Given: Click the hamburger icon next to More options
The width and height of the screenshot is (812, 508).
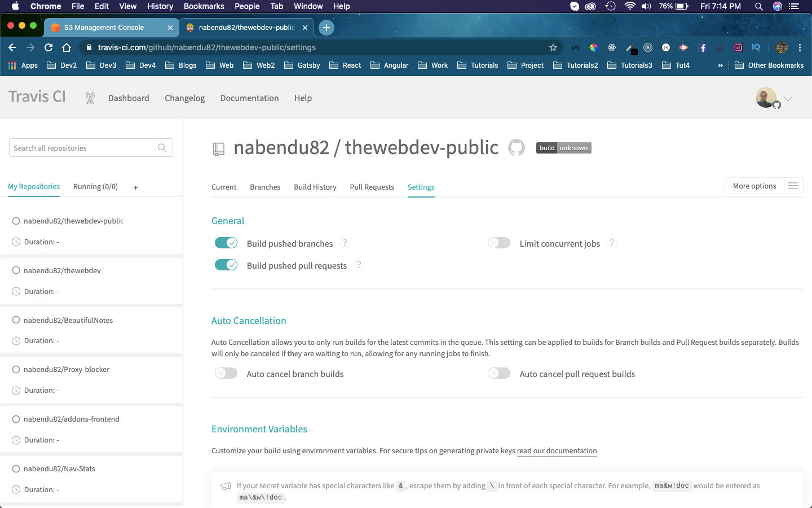Looking at the screenshot, I should pos(793,186).
